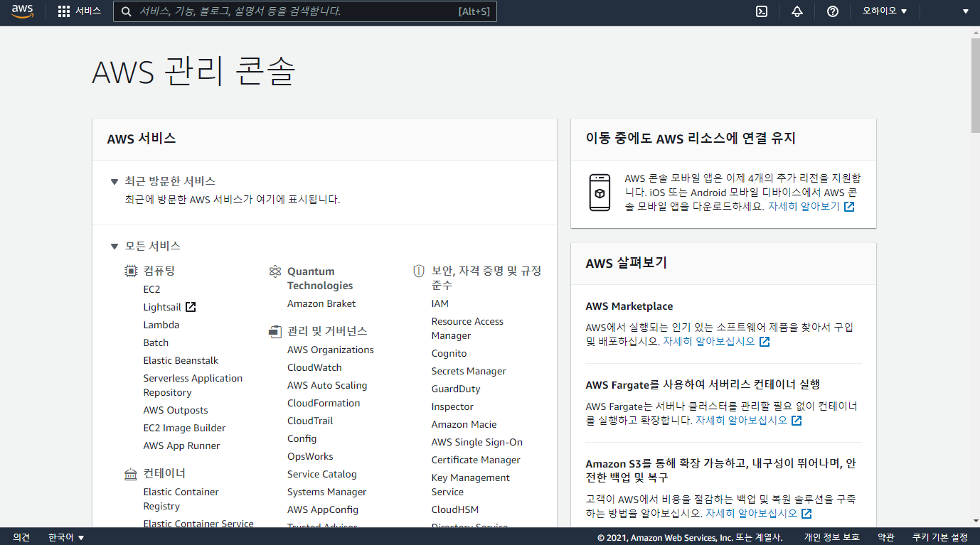Open the IAM service link
The width and height of the screenshot is (980, 545).
coord(440,303)
